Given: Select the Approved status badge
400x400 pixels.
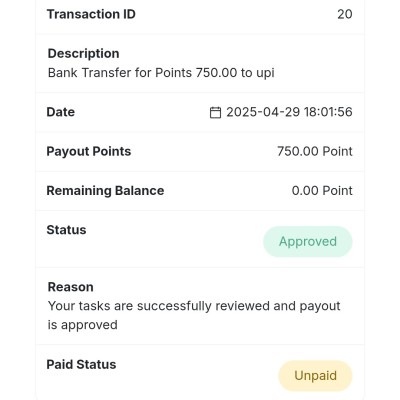Looking at the screenshot, I should point(308,242).
